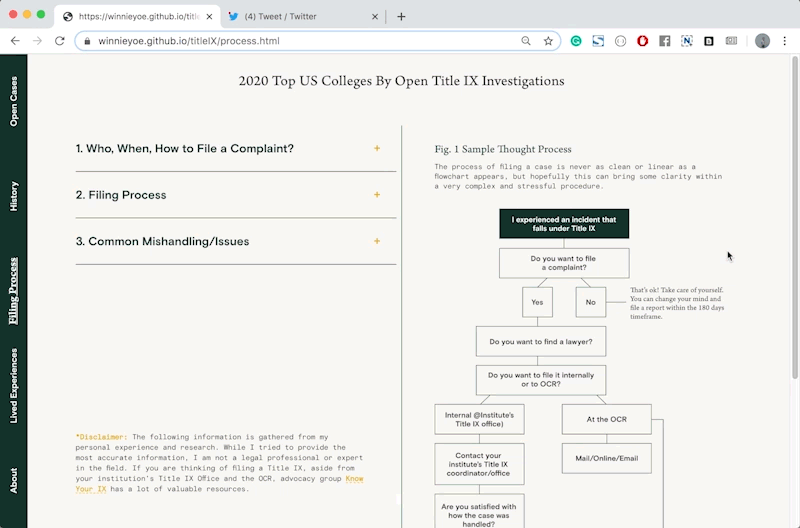This screenshot has width=800, height=528.
Task: Click the 'Yes' flowchart box
Action: (537, 302)
